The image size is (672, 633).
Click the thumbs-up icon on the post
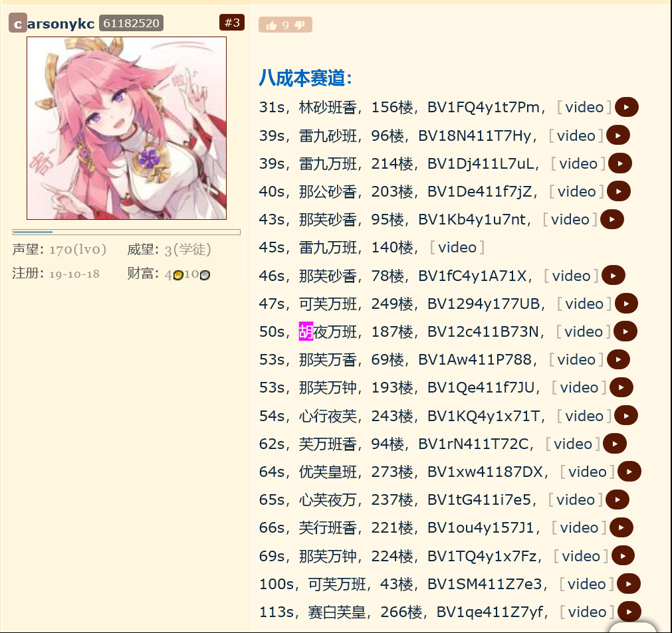271,26
